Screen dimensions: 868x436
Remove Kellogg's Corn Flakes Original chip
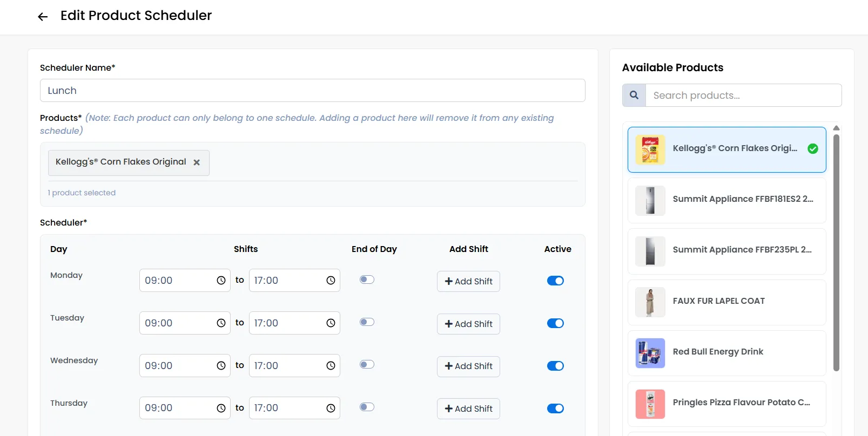[197, 162]
